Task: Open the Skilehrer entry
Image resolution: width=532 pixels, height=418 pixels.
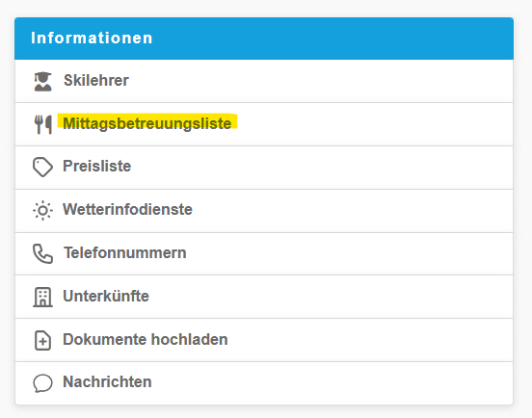Action: [96, 81]
